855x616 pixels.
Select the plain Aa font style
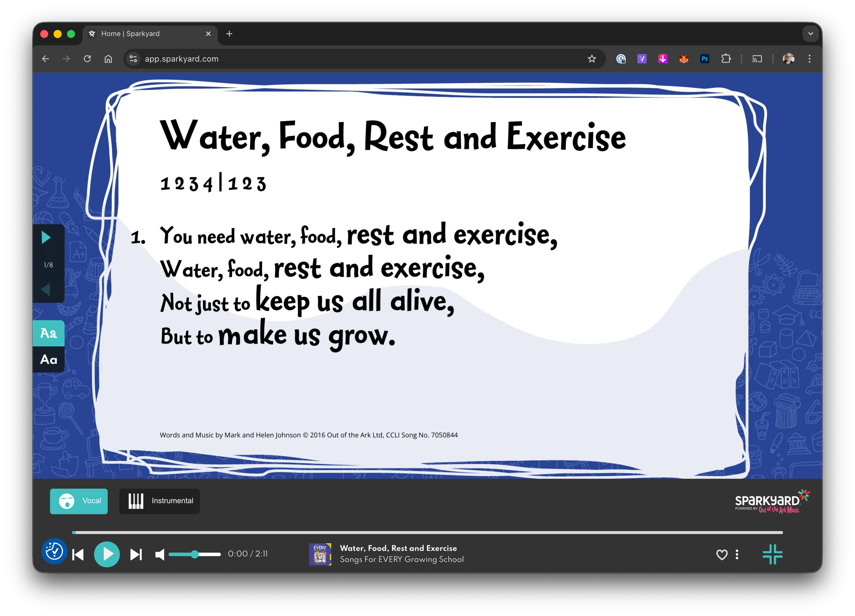[x=49, y=359]
